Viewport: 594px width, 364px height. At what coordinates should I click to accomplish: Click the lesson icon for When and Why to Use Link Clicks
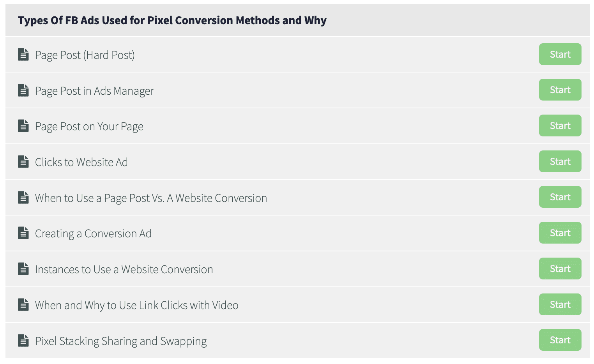(23, 305)
